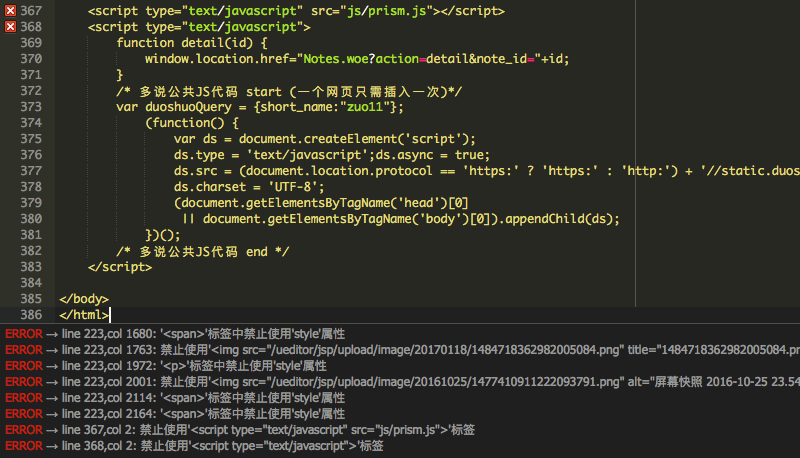Click the "})();" closing on line 381
This screenshot has width=800, height=458.
pos(163,235)
